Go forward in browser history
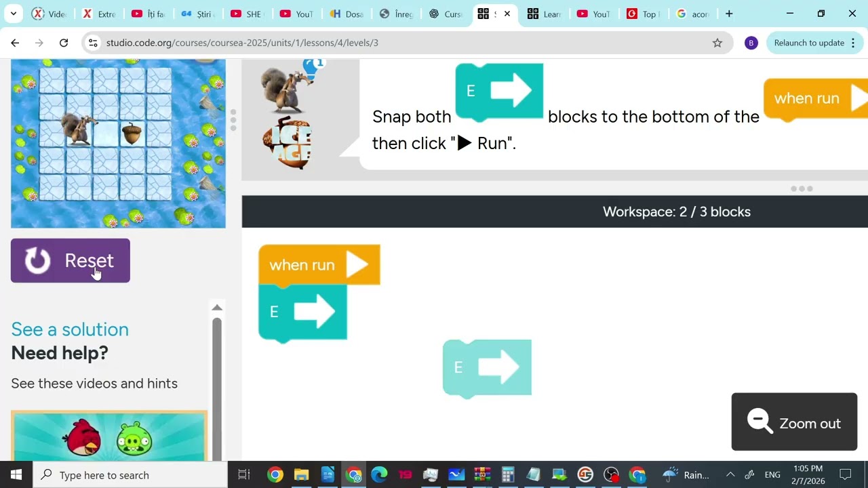This screenshot has height=488, width=868. [39, 43]
